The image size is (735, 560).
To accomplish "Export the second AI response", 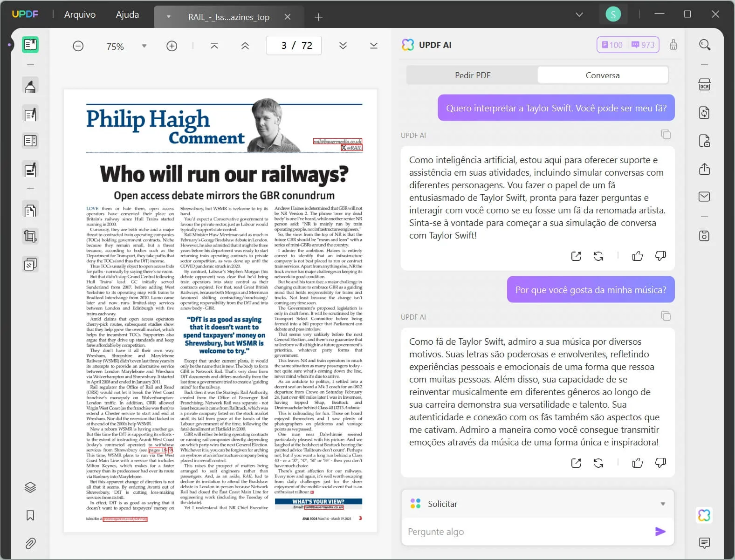I will (577, 463).
